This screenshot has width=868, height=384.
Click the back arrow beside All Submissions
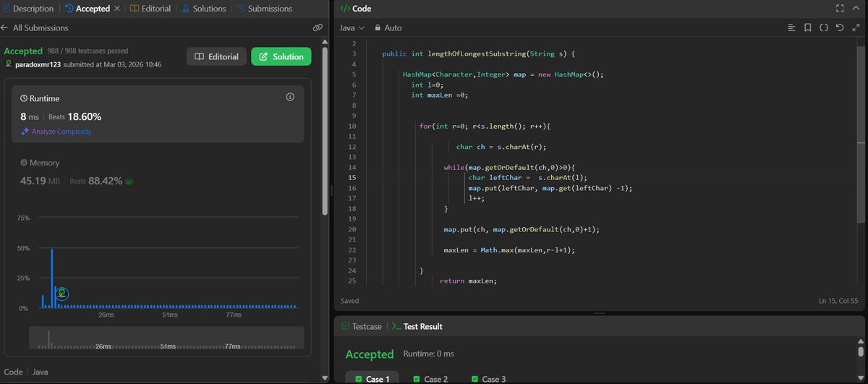click(x=5, y=27)
